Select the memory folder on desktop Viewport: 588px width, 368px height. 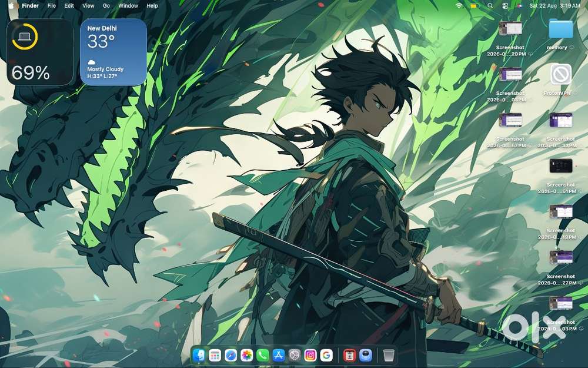tap(560, 29)
